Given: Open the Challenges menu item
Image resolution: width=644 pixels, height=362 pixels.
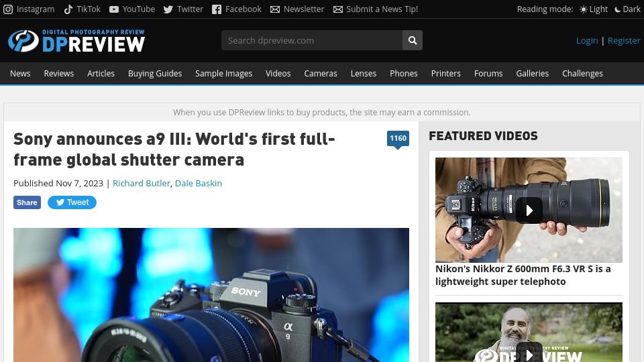Looking at the screenshot, I should 582,74.
